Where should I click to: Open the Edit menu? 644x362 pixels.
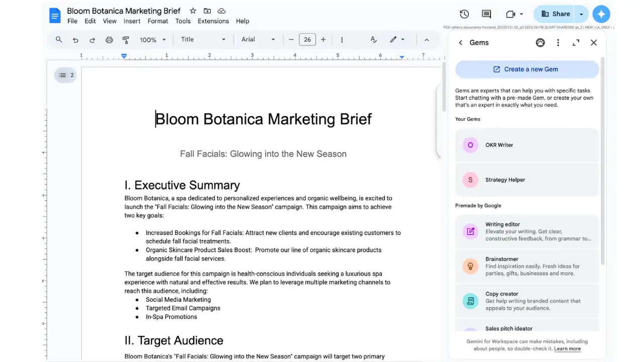click(90, 21)
